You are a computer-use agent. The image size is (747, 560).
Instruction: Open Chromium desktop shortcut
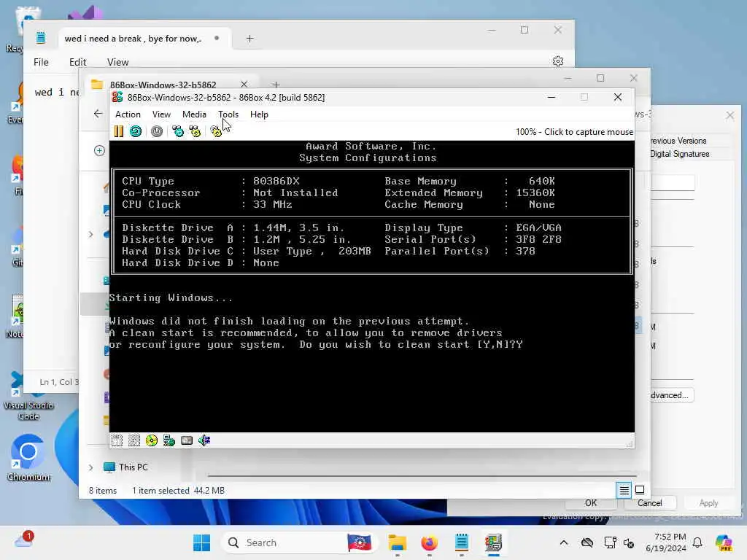pos(28,457)
